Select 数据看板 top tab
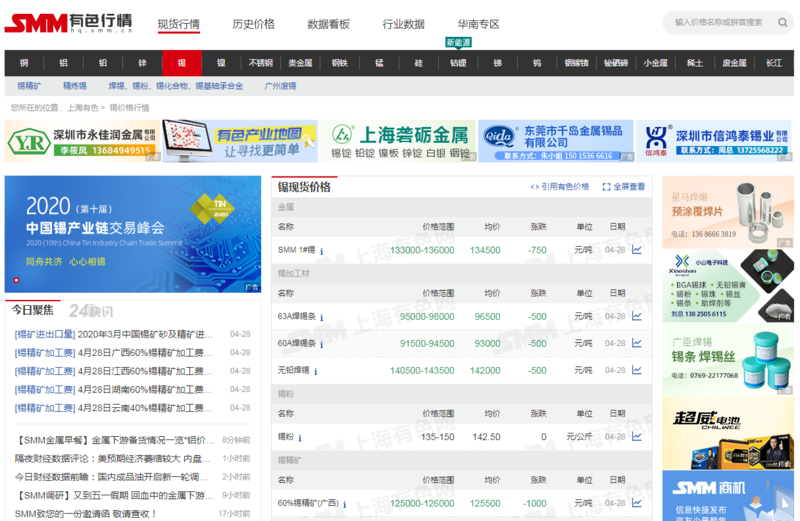 [329, 24]
